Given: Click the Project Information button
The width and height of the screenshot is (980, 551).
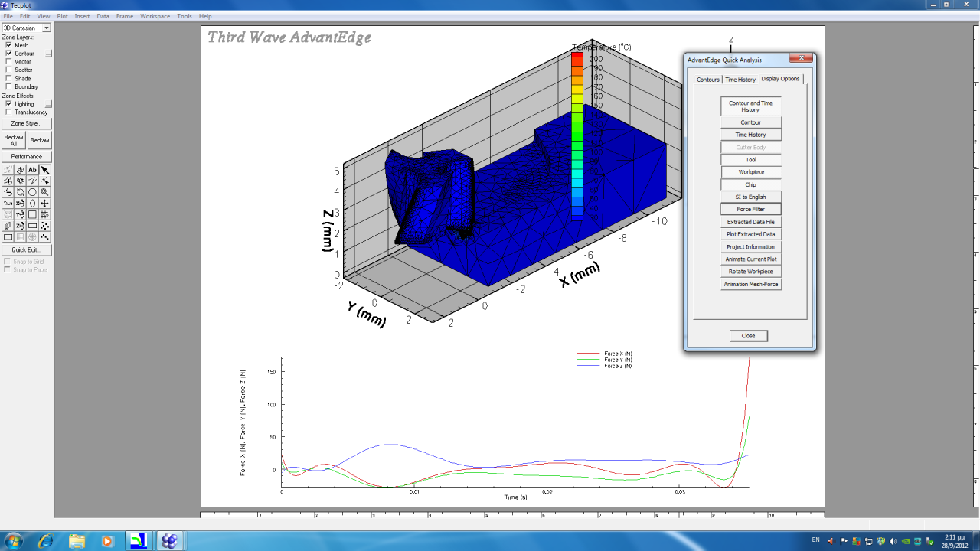Looking at the screenshot, I should [x=750, y=246].
